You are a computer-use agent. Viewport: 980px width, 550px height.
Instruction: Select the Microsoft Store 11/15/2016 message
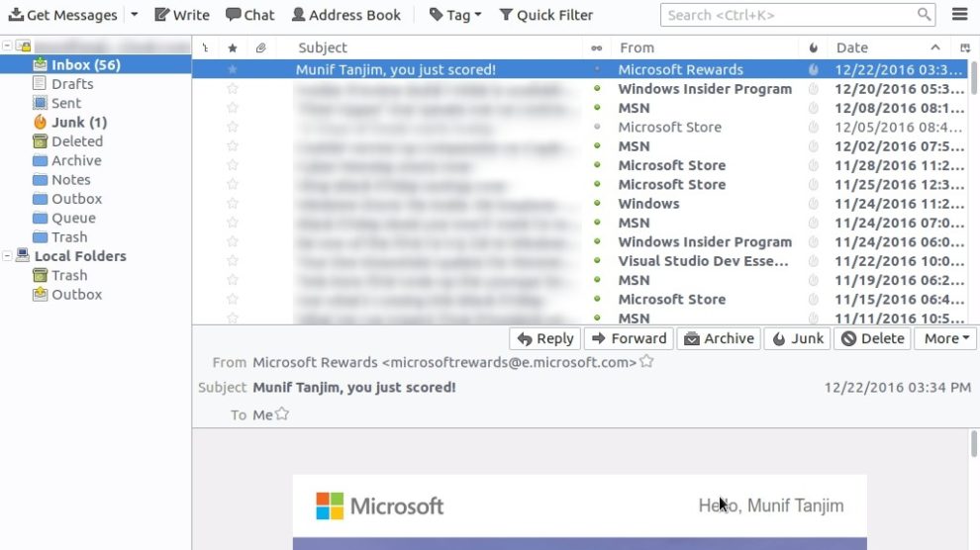[x=580, y=299]
